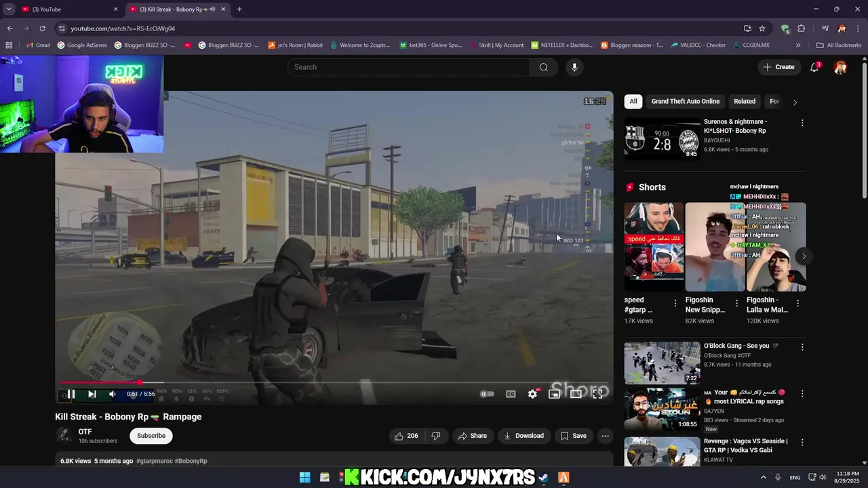
Task: Open options for O'Block Gang video
Action: tap(802, 347)
